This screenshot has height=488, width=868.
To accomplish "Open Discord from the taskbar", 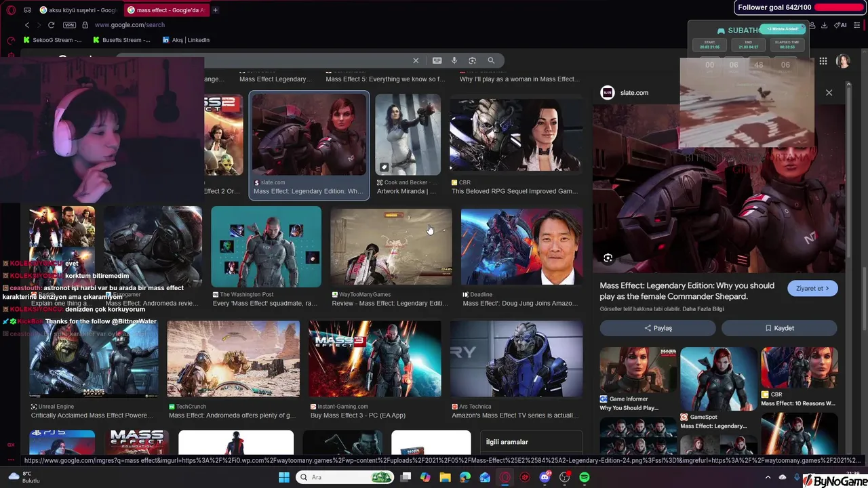I will pos(545,477).
